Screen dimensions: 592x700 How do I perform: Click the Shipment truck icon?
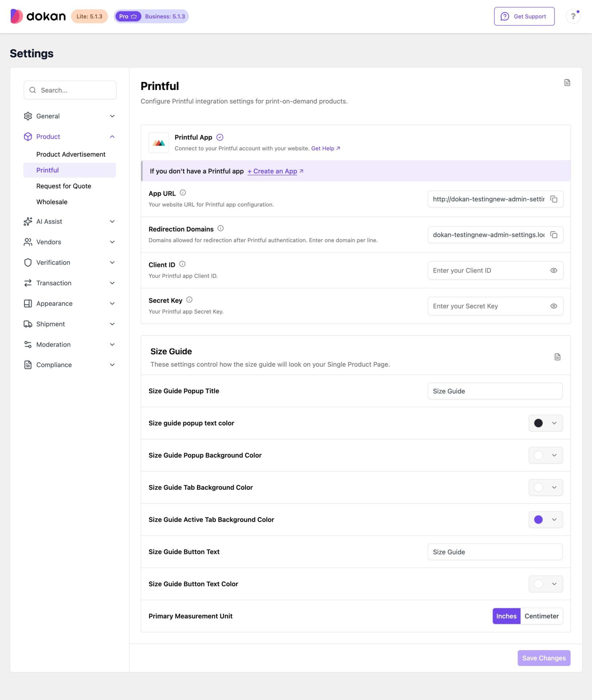28,324
